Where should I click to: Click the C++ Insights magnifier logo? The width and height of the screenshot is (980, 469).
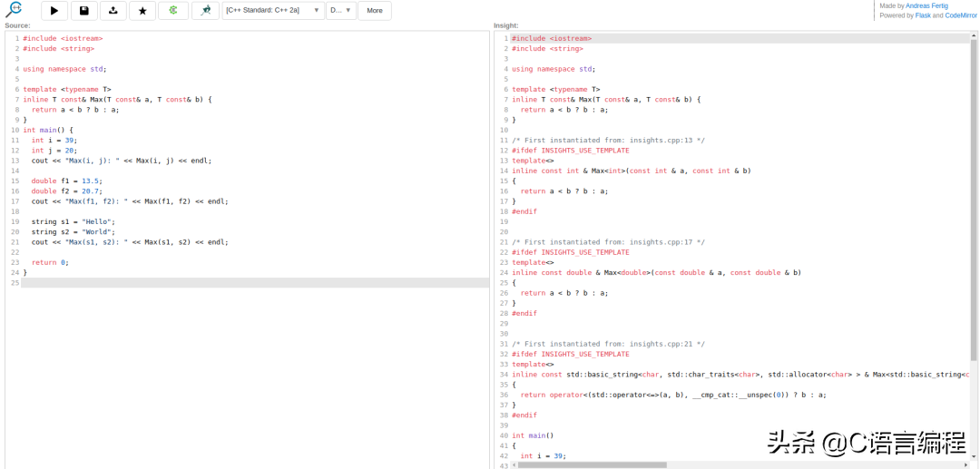coord(14,9)
